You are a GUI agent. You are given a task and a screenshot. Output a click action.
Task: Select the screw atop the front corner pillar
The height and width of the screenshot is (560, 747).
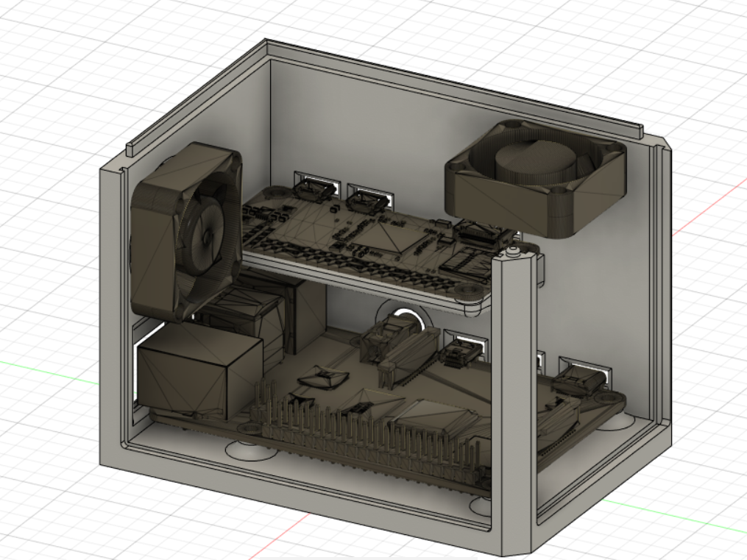pos(512,253)
